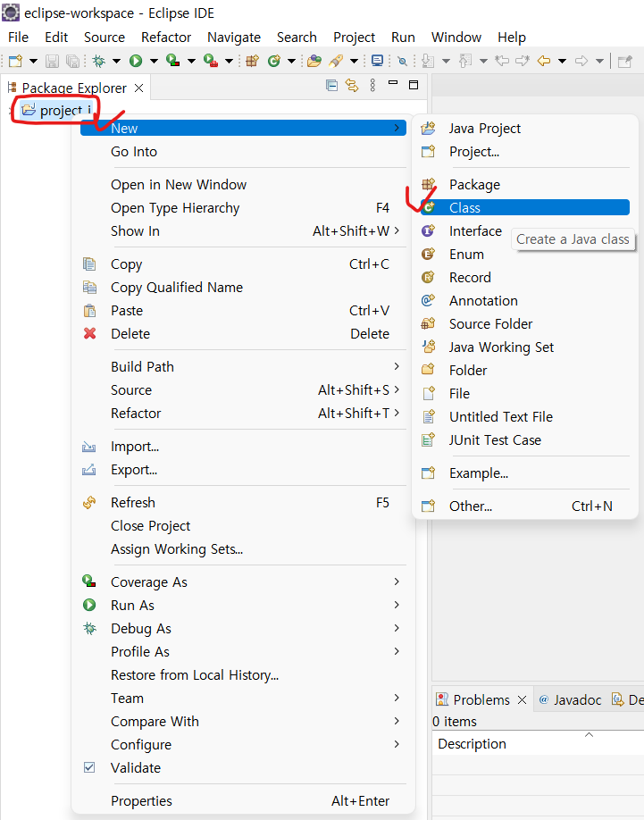Expand the Run As submenu
Viewport: 644px width, 820px height.
pos(243,606)
